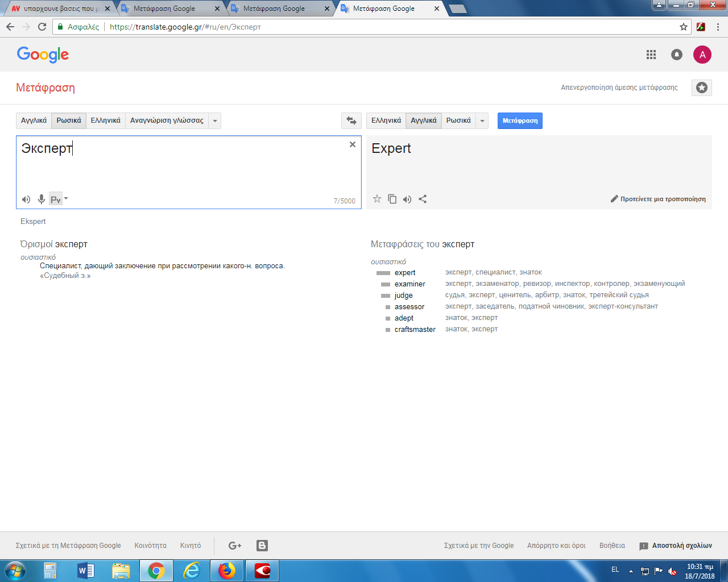The width and height of the screenshot is (728, 582).
Task: Click 'expert' in the translations list
Action: (405, 273)
